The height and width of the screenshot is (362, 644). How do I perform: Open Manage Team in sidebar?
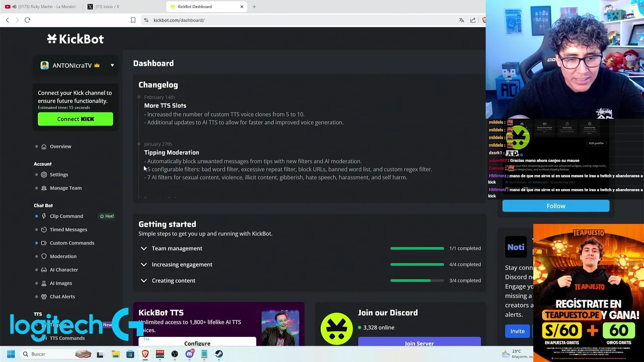coord(65,188)
